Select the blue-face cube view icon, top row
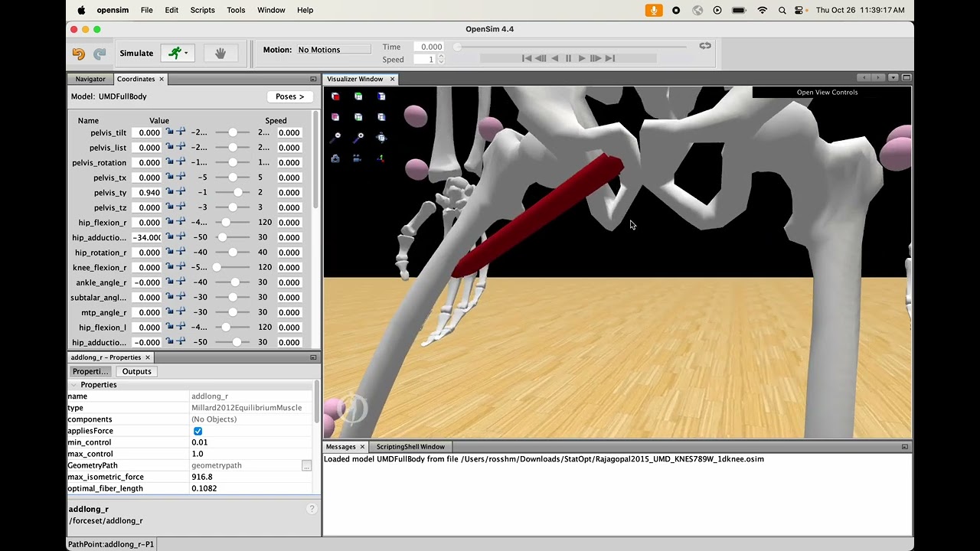The image size is (980, 551). 381,96
